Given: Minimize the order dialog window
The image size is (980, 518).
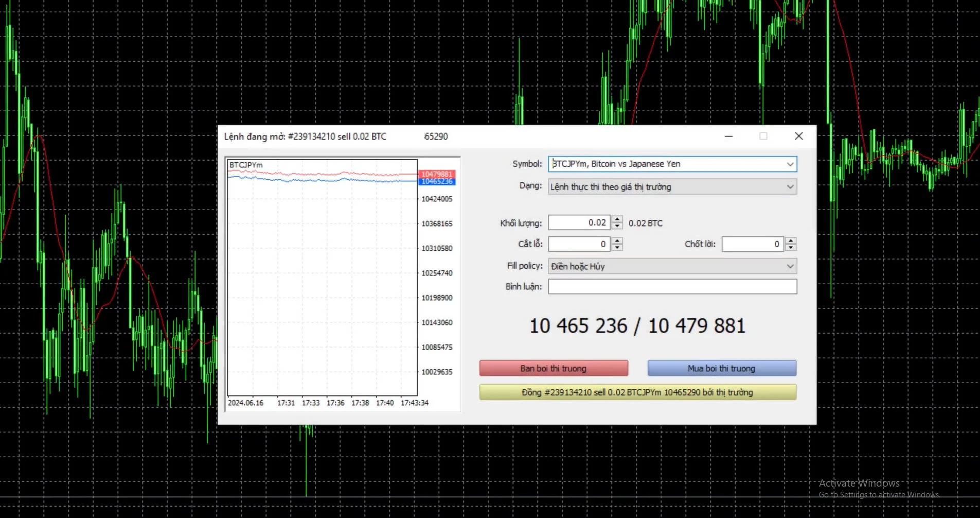Looking at the screenshot, I should [x=728, y=136].
